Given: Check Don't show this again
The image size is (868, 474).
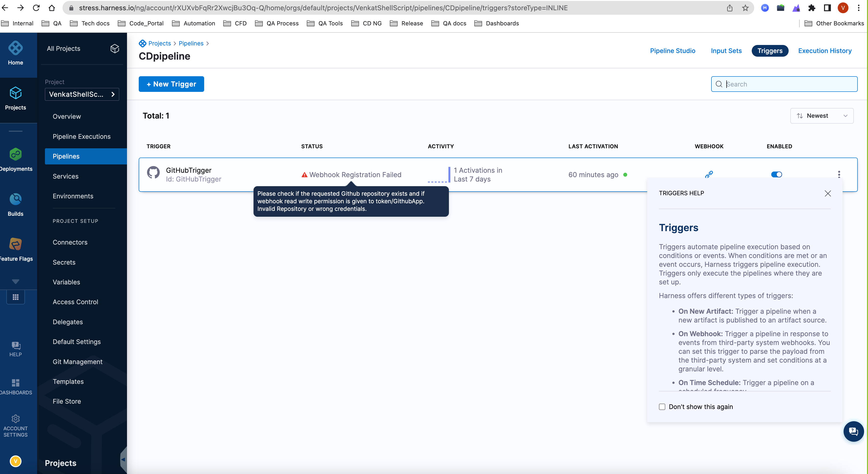Looking at the screenshot, I should coord(662,407).
